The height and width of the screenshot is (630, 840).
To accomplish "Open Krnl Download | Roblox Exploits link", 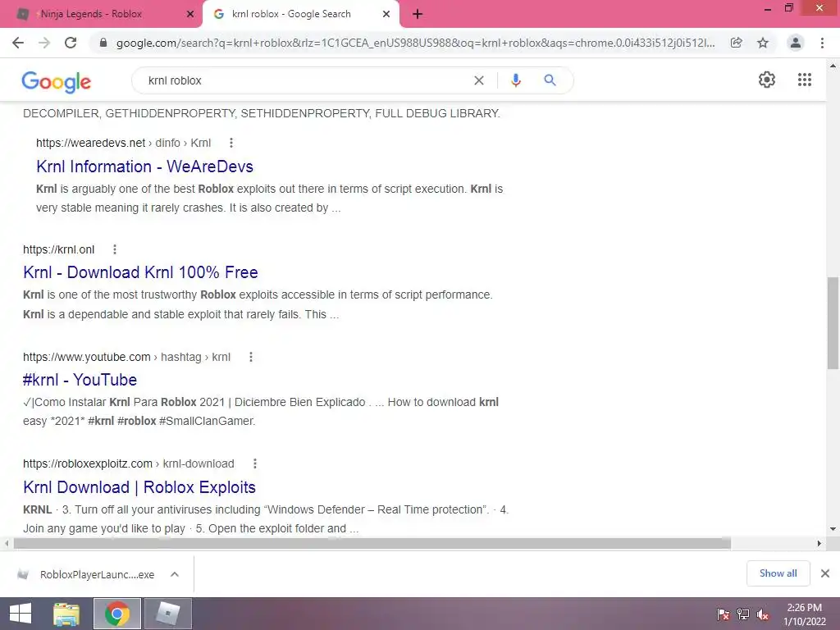I will [x=139, y=487].
